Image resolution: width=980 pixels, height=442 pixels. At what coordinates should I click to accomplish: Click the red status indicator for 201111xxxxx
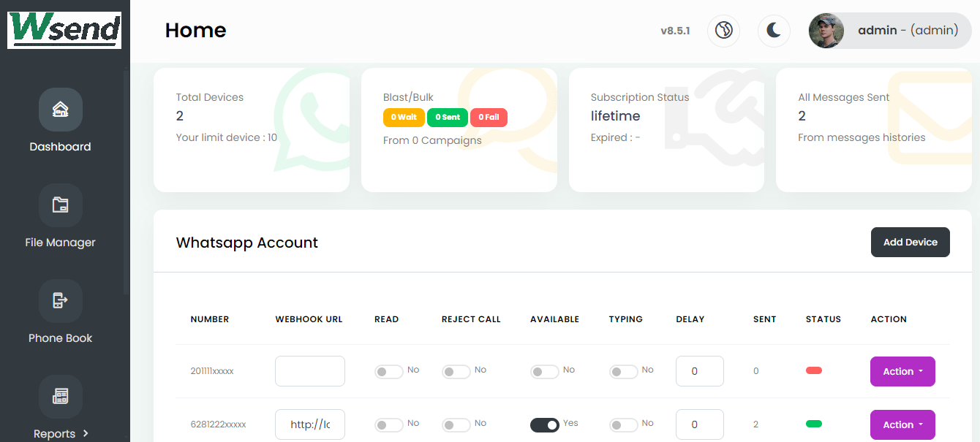click(813, 370)
